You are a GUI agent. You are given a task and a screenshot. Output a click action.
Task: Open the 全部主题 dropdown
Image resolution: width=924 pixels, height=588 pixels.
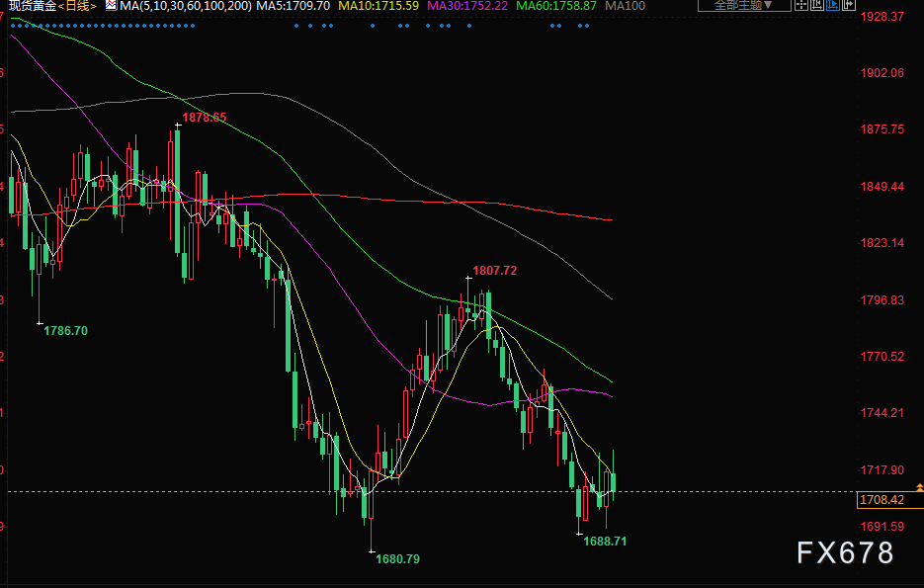[x=743, y=6]
